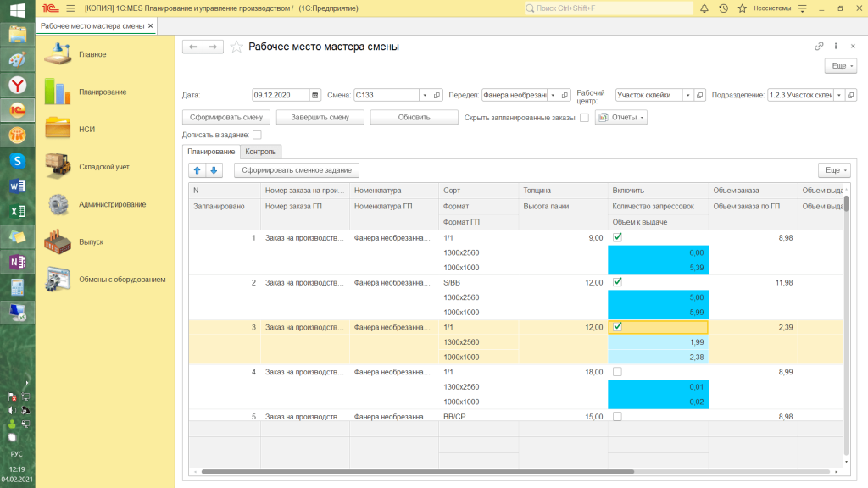Click Сформировать сменное задание button
868x488 pixels.
click(297, 170)
